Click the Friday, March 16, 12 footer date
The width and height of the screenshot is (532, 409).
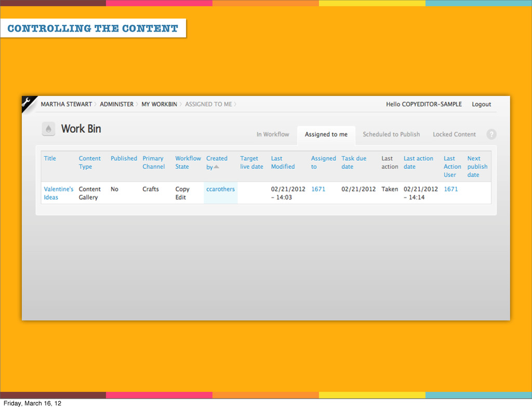pos(32,403)
